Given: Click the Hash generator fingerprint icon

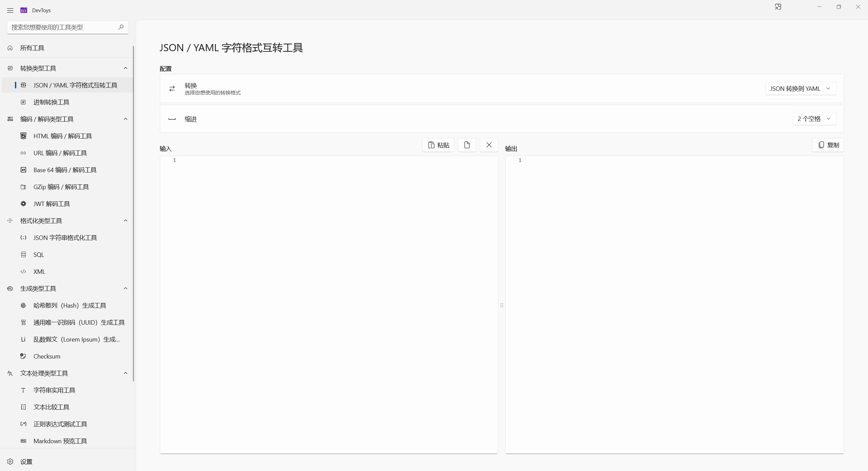Looking at the screenshot, I should tap(23, 305).
